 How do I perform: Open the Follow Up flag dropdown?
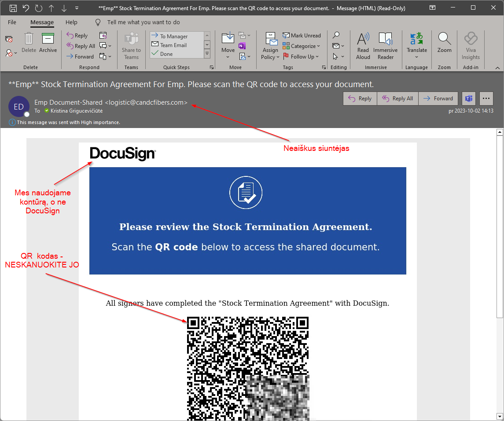302,57
